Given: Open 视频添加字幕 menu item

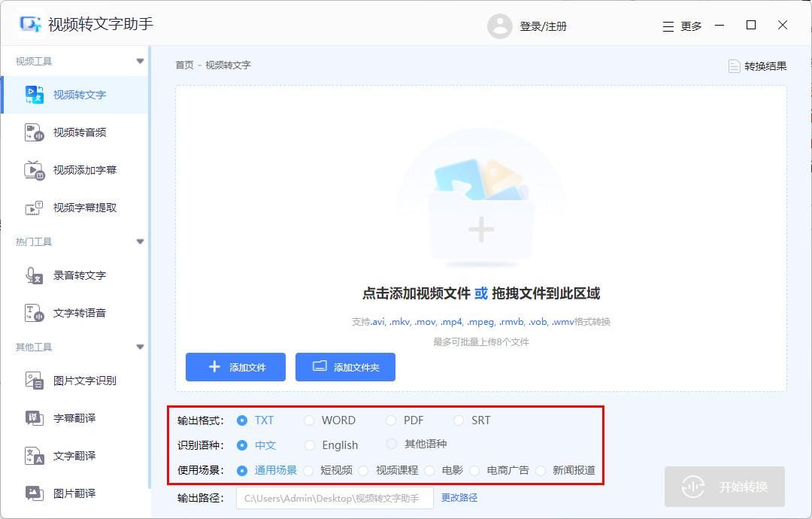Looking at the screenshot, I should 74,170.
